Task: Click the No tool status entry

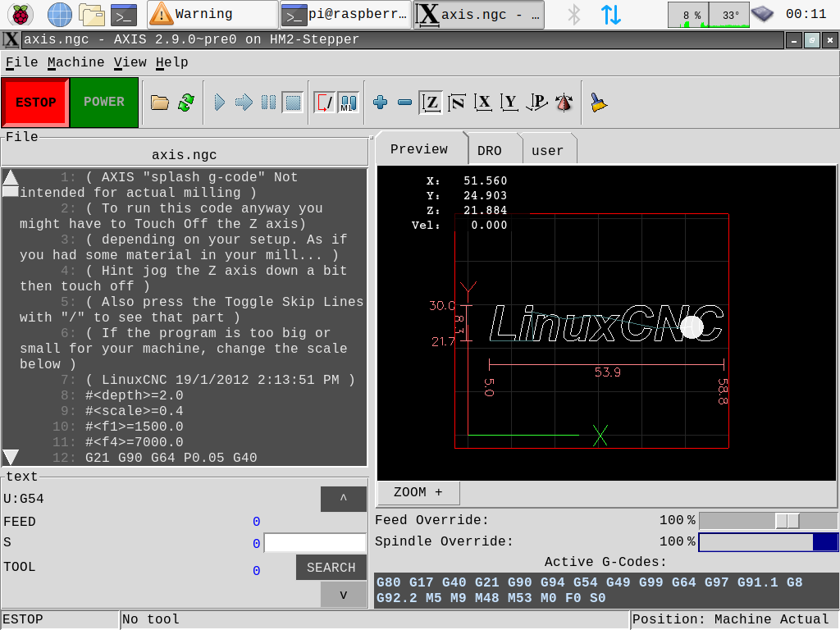Action: [374, 619]
